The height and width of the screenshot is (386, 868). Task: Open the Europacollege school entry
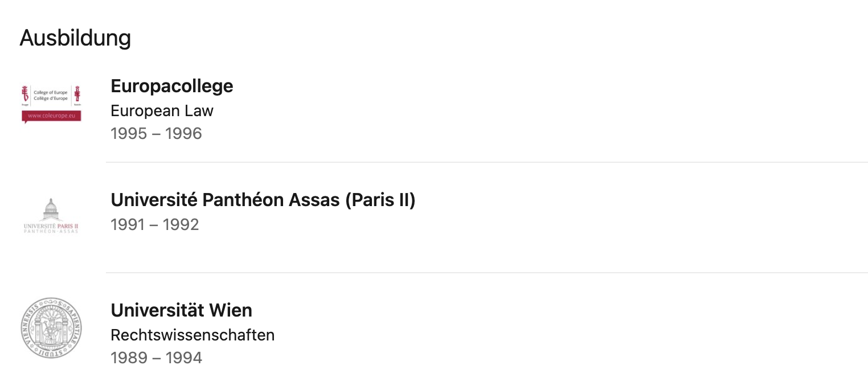[x=172, y=86]
